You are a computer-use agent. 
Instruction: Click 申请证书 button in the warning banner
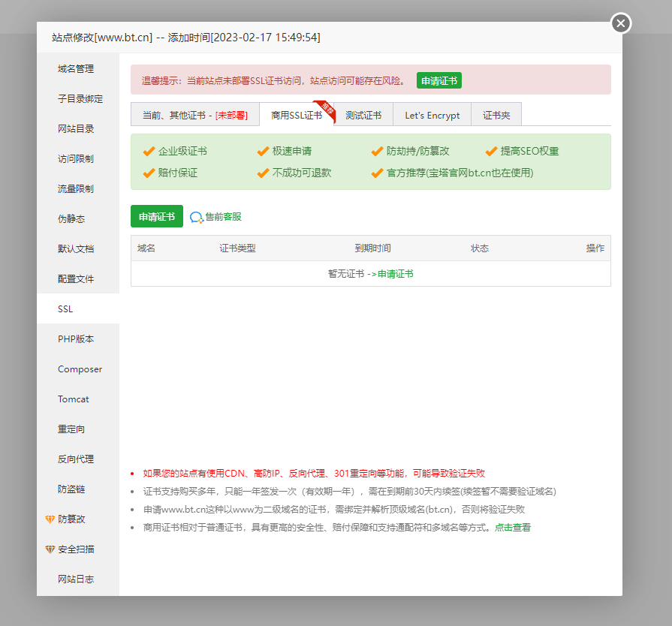(x=439, y=81)
